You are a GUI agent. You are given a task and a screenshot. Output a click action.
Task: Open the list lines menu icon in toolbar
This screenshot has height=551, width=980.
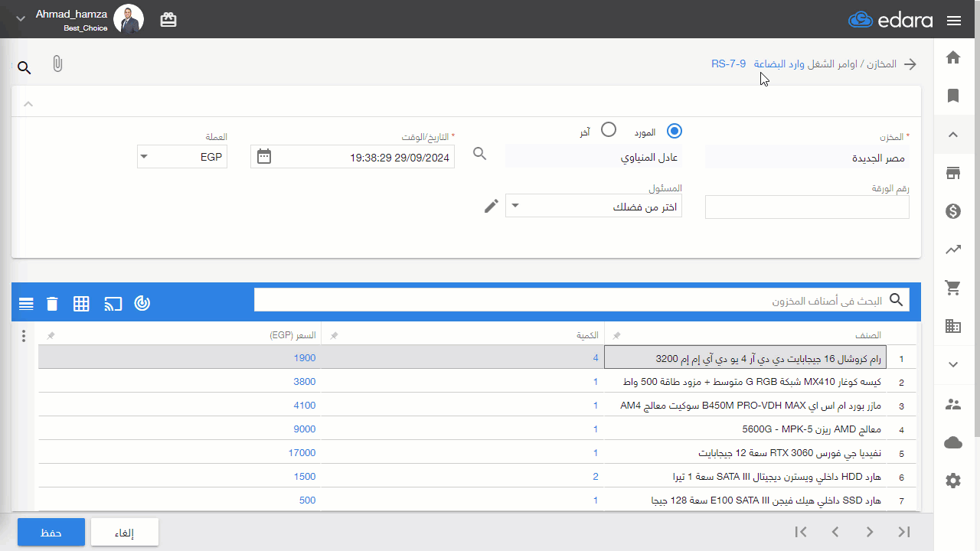tap(26, 304)
